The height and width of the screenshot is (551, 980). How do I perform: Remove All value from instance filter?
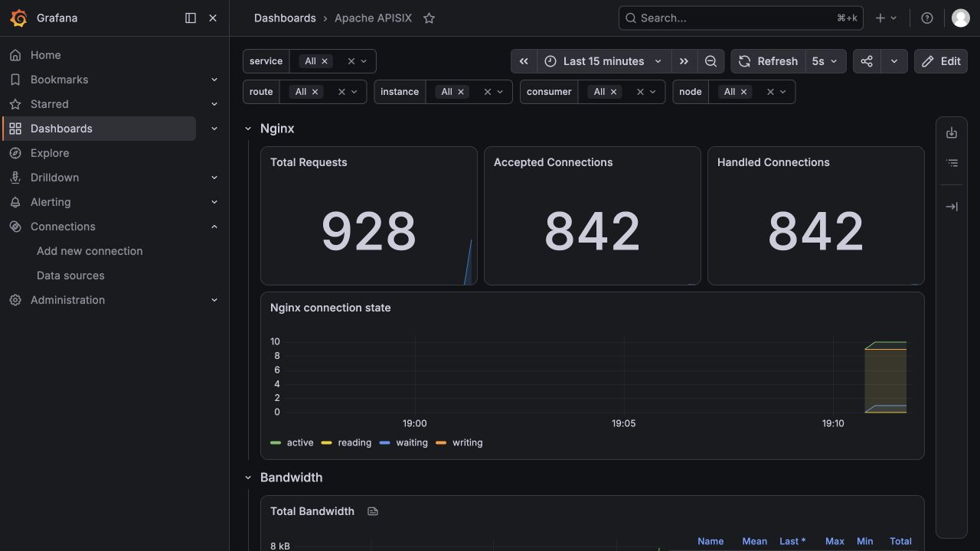coord(461,92)
